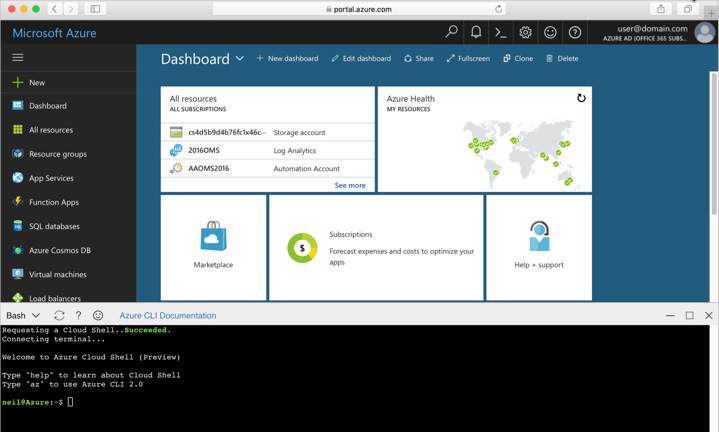Click the Microsoft Azure logo text
Screen dimensions: 719x432
54,33
